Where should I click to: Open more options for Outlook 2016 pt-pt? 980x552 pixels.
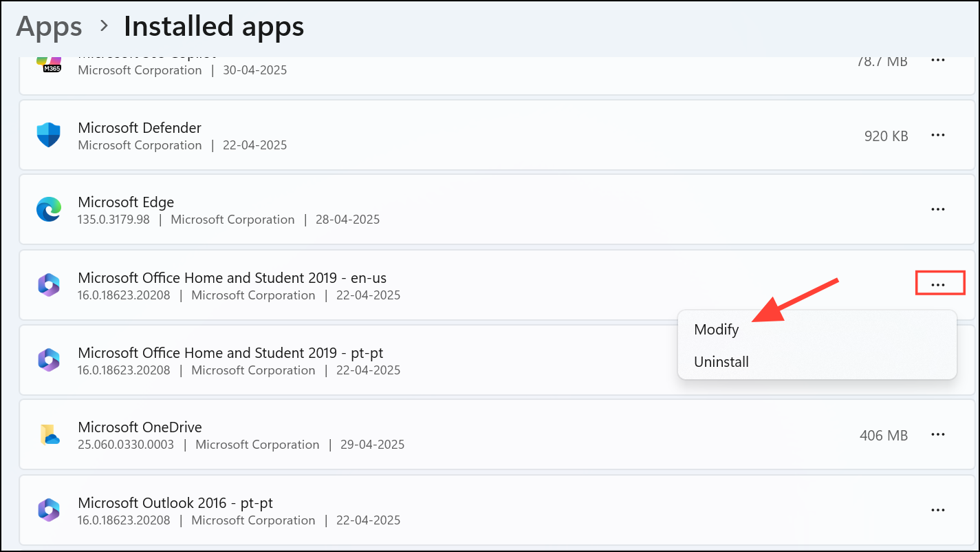(x=938, y=510)
